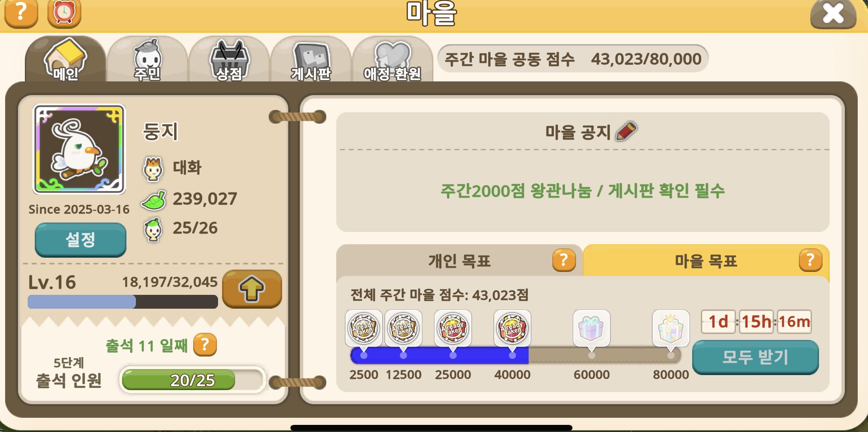The image size is (868, 432).
Task: Switch to the 주민 tab
Action: pyautogui.click(x=147, y=59)
